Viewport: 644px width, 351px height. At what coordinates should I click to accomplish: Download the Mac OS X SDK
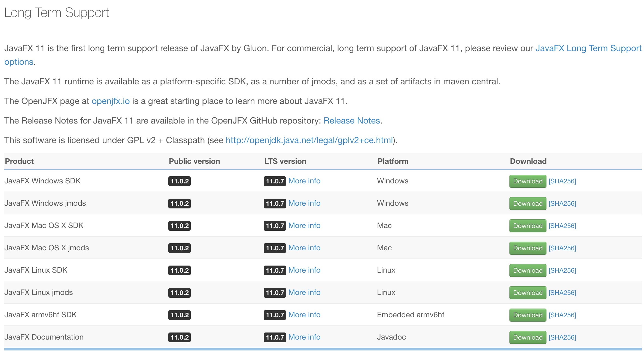pos(527,226)
